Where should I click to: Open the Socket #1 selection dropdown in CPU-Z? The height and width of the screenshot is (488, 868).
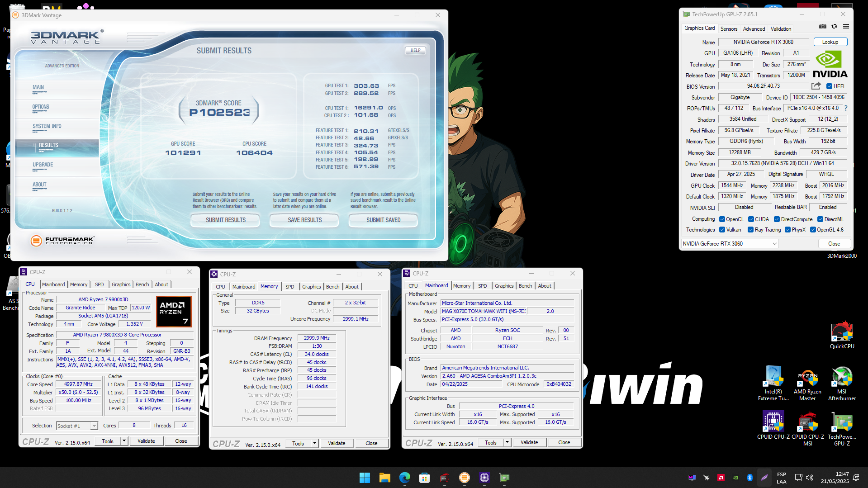77,426
